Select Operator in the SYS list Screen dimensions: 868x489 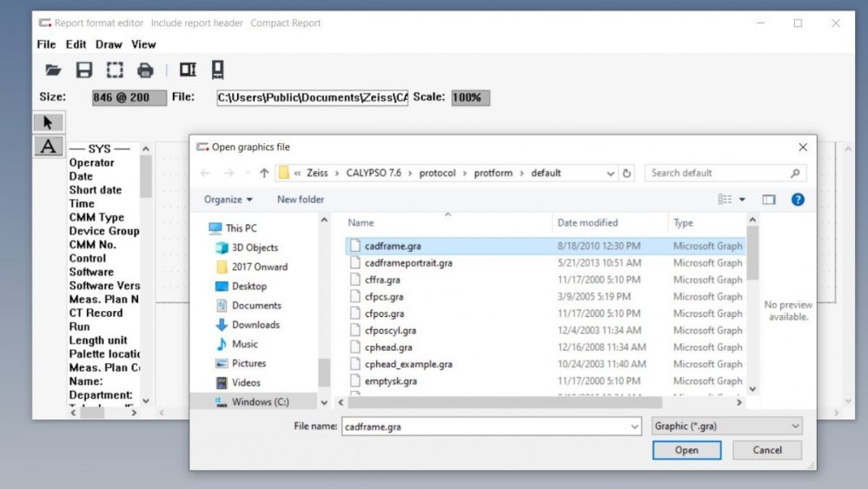click(x=92, y=162)
